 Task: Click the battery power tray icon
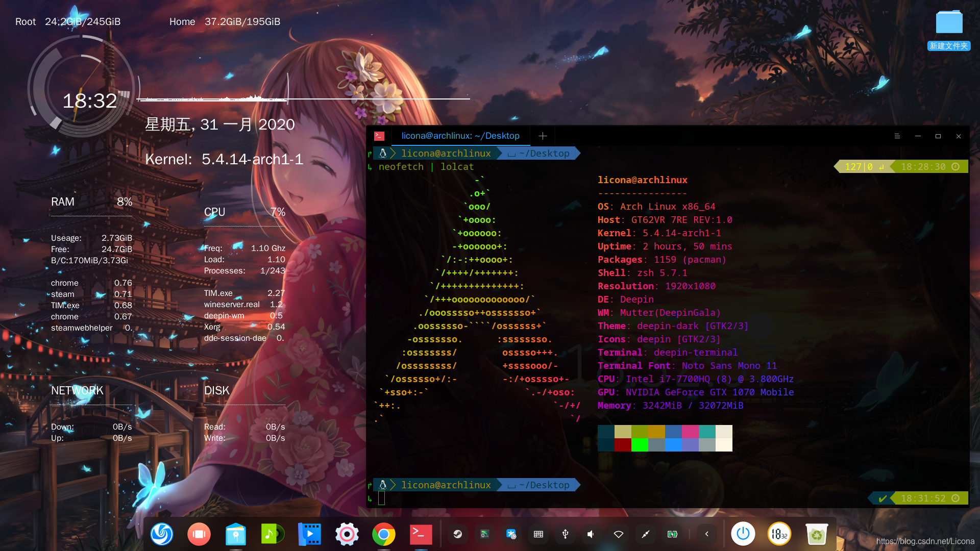tap(672, 534)
